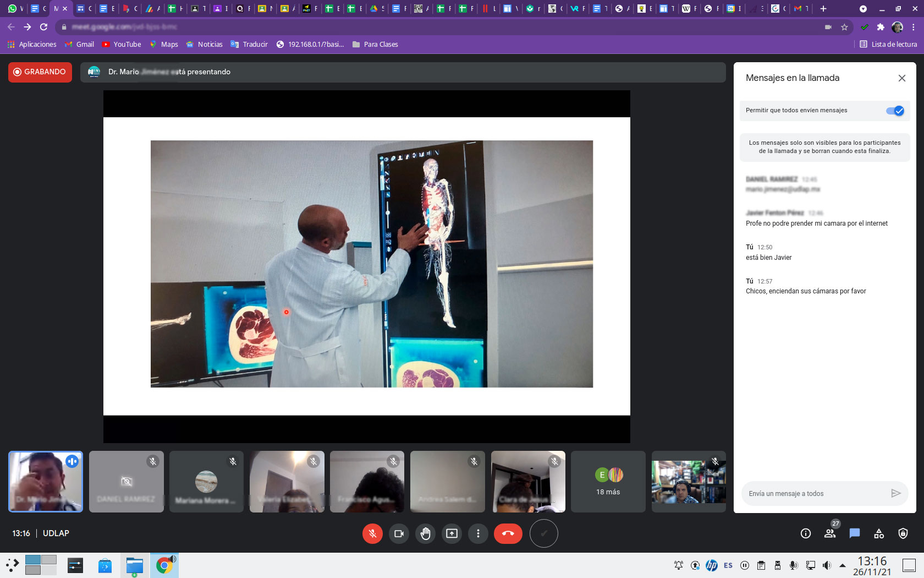Open the Chrome tab search dropdown
This screenshot has height=578, width=924.
click(x=863, y=9)
